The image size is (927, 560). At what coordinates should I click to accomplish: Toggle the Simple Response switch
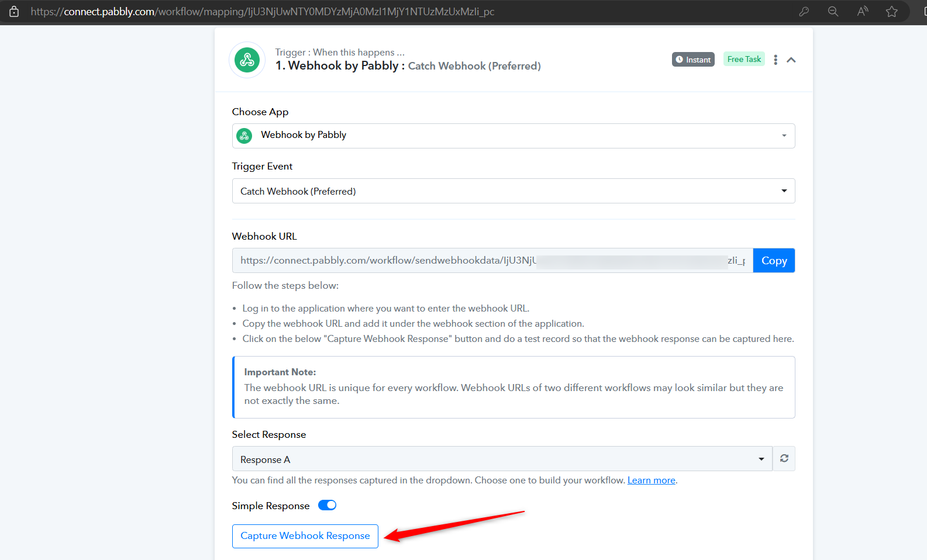coord(328,506)
